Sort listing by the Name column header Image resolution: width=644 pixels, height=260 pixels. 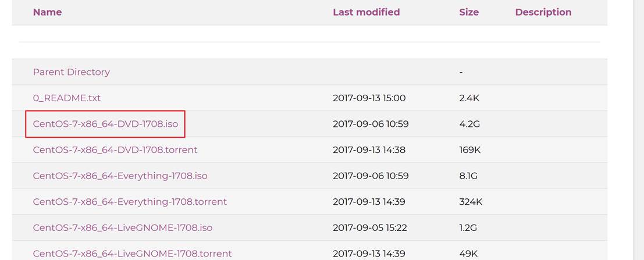coord(47,12)
